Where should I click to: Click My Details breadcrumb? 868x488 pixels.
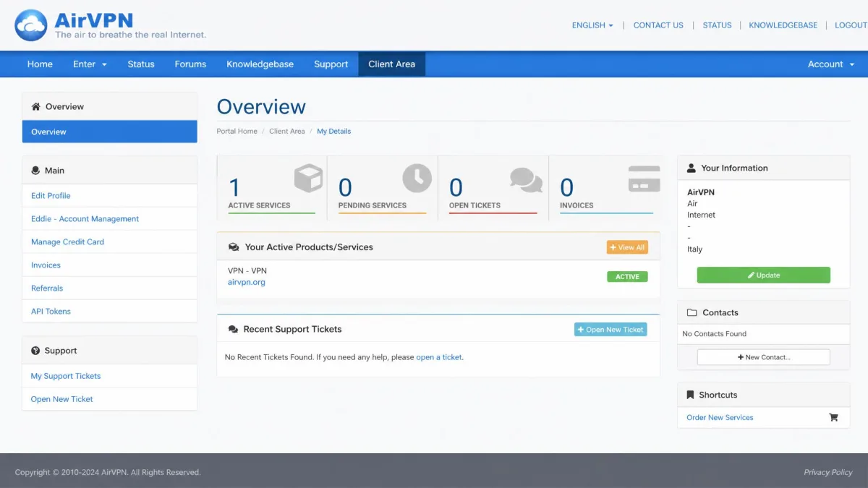[333, 132]
